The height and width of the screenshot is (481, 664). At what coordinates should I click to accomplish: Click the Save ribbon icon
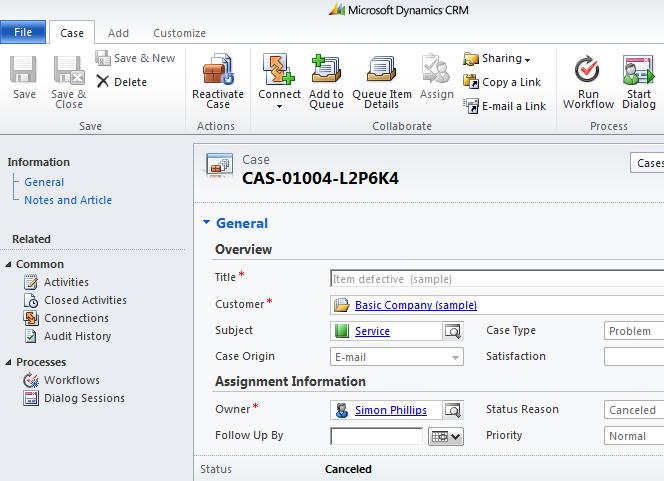coord(23,70)
